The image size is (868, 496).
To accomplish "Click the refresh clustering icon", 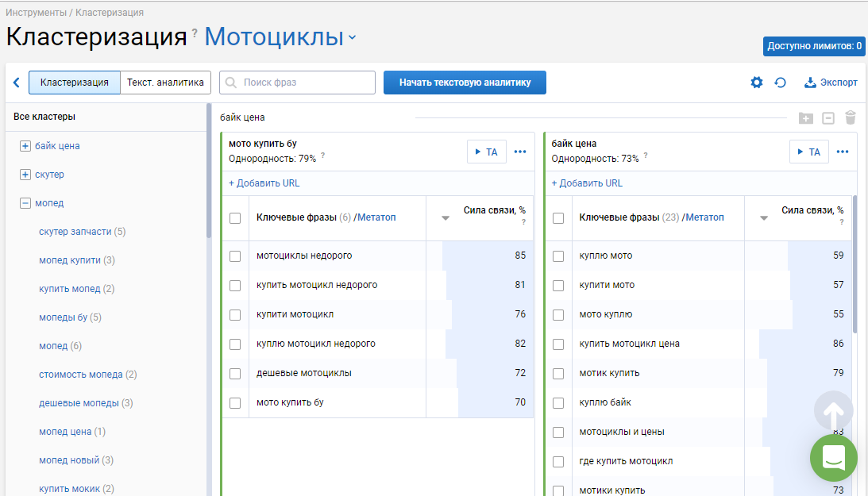I will pos(780,83).
